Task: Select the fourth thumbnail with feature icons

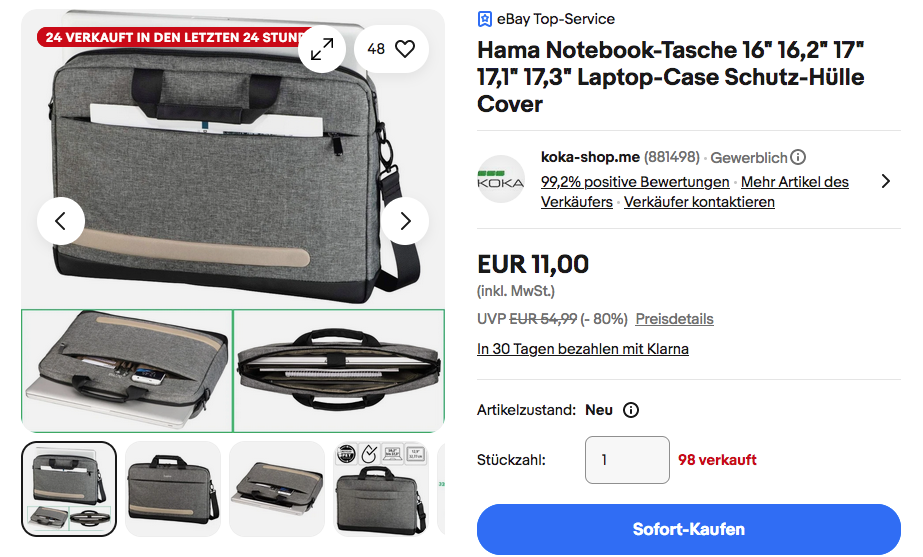Action: (x=381, y=489)
